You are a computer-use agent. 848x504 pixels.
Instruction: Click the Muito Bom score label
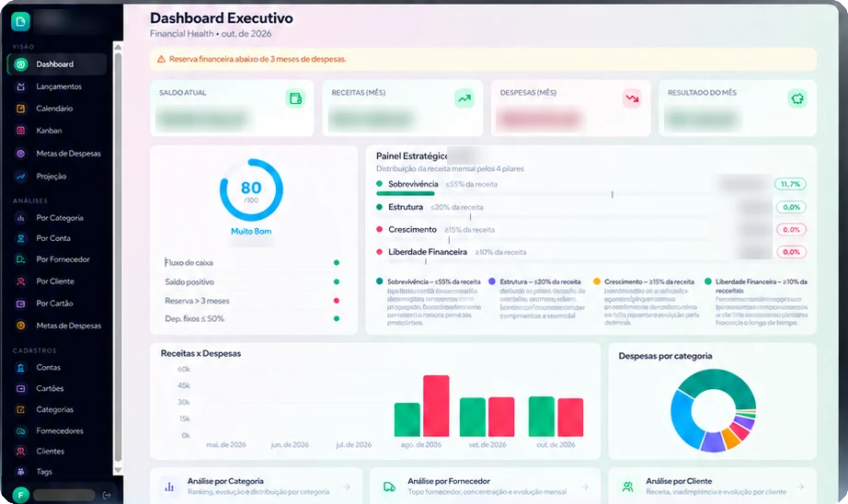(x=251, y=232)
